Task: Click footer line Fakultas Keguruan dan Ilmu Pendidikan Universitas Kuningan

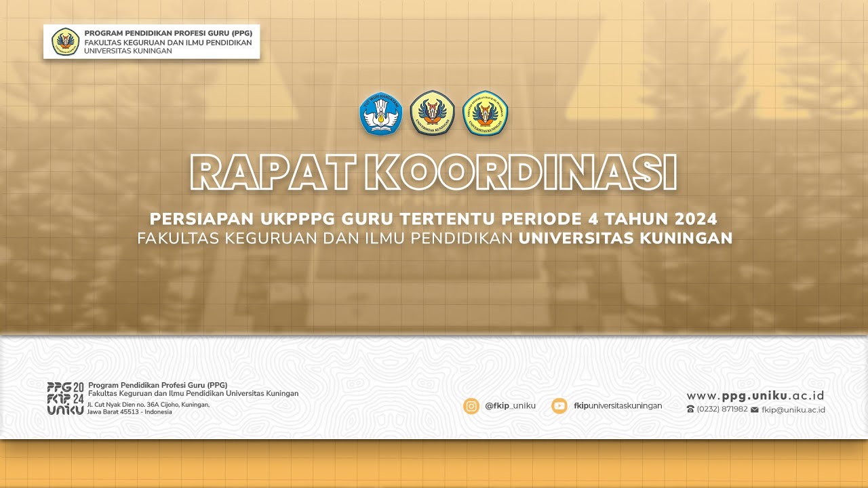Action: [193, 394]
